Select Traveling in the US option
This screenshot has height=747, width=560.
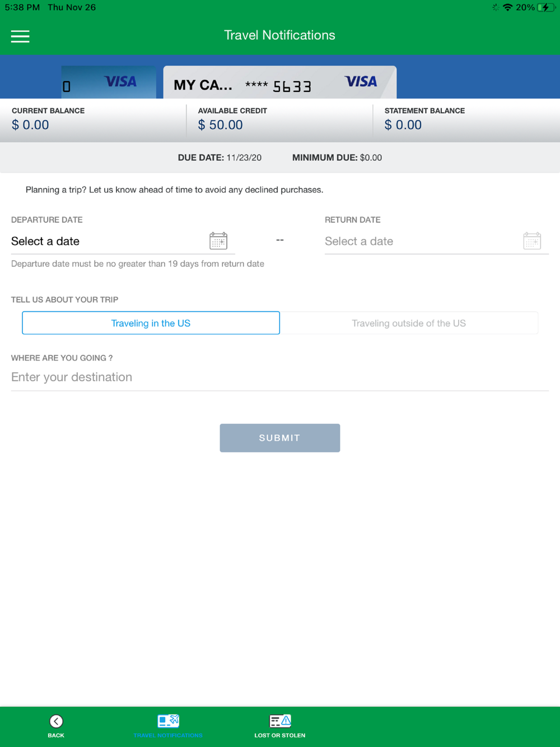pos(151,323)
